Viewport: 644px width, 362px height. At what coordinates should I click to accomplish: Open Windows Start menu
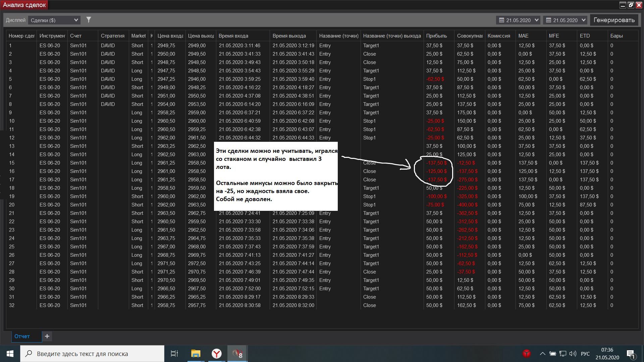click(x=10, y=354)
